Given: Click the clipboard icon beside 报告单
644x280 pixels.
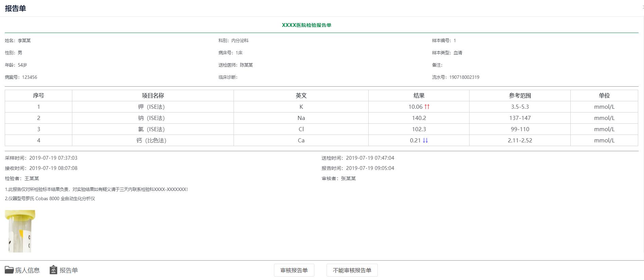Looking at the screenshot, I should pos(53,270).
